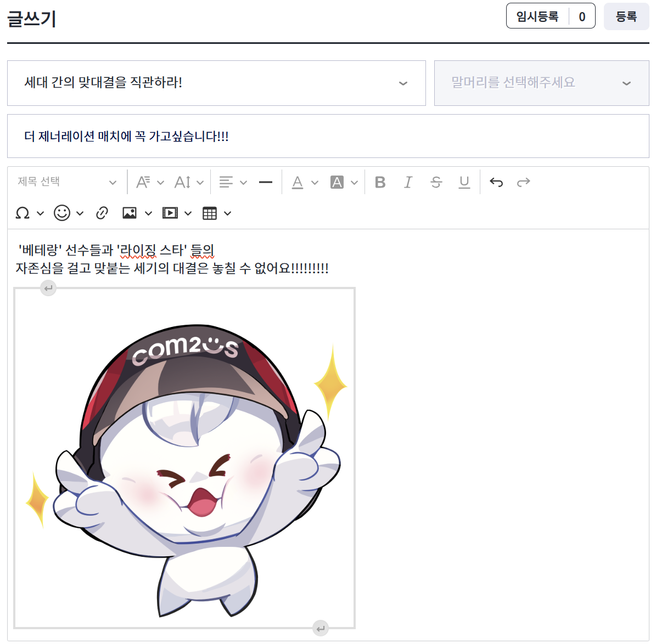Apply underline formatting
The image size is (656, 644).
pyautogui.click(x=464, y=182)
